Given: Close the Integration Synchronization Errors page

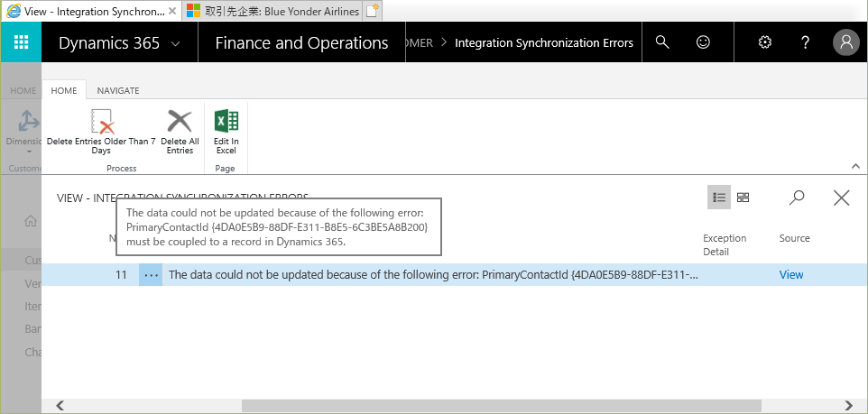Looking at the screenshot, I should pyautogui.click(x=842, y=198).
